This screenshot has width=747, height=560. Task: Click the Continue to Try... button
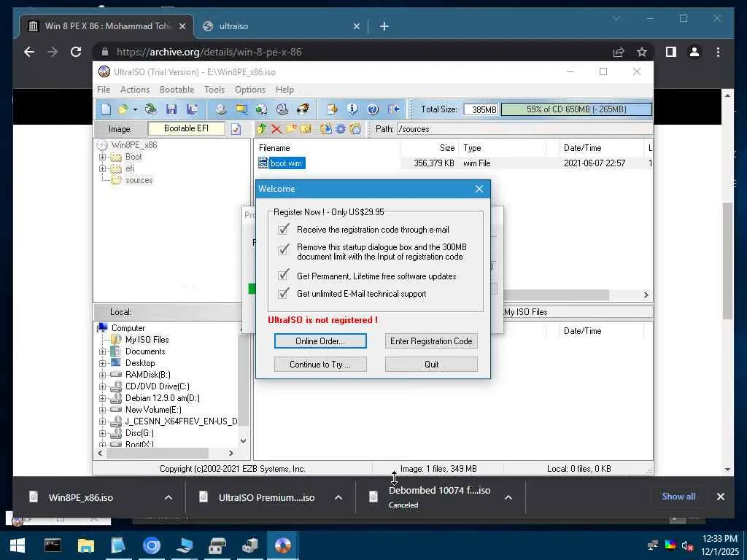[320, 365]
